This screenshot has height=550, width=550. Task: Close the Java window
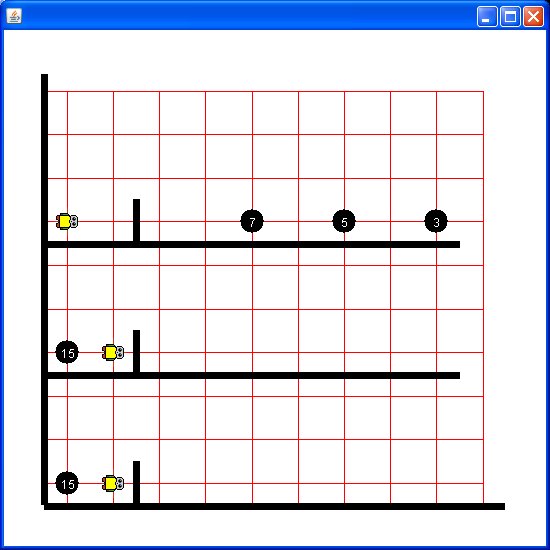tap(533, 16)
